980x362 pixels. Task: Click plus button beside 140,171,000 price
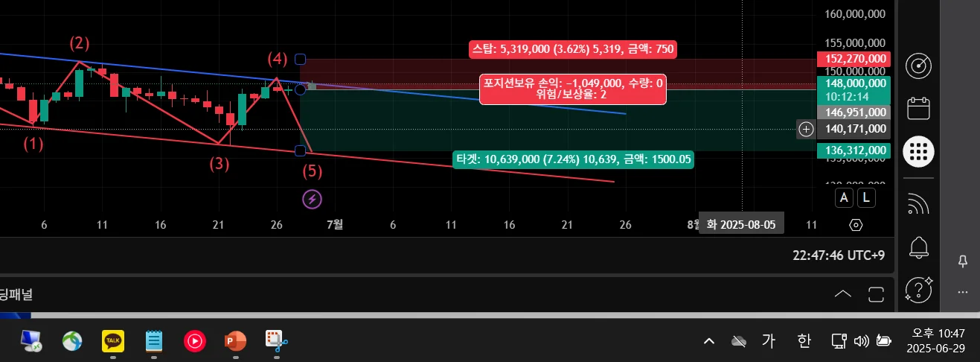point(806,130)
